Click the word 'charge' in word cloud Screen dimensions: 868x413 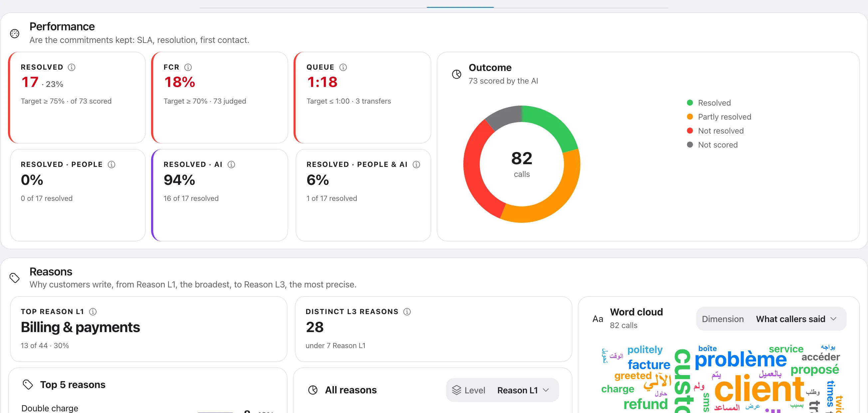(617, 389)
